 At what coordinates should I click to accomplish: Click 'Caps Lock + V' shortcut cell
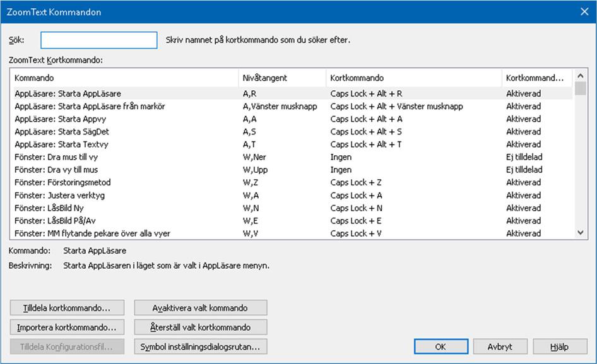356,234
